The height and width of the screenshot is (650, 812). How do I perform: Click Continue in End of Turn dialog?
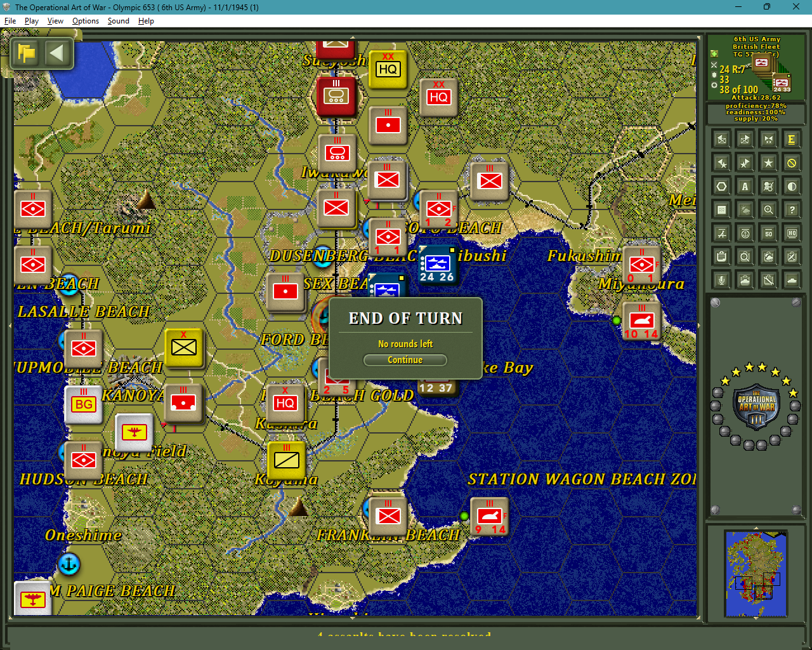click(x=405, y=360)
